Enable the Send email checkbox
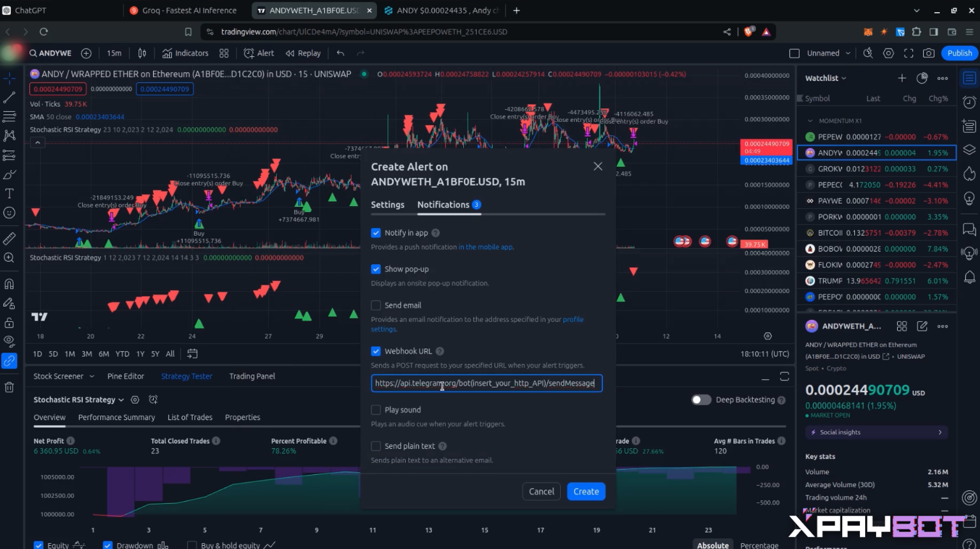 click(x=376, y=305)
